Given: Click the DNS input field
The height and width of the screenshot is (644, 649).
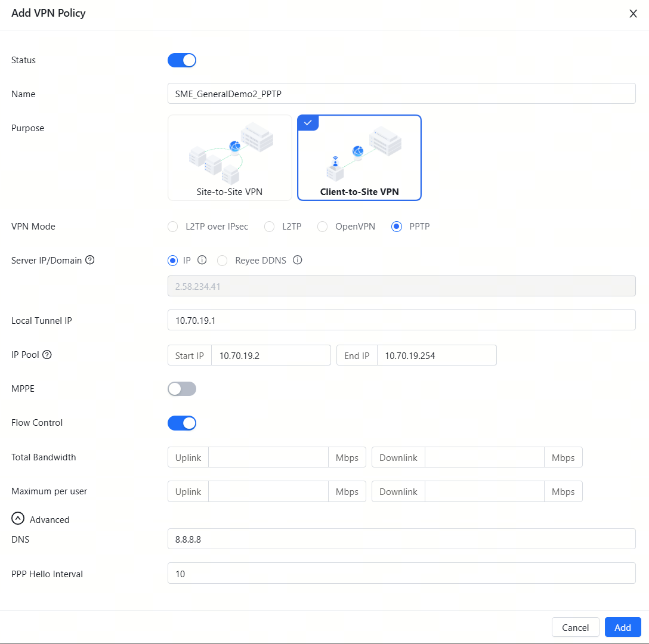Looking at the screenshot, I should [401, 539].
